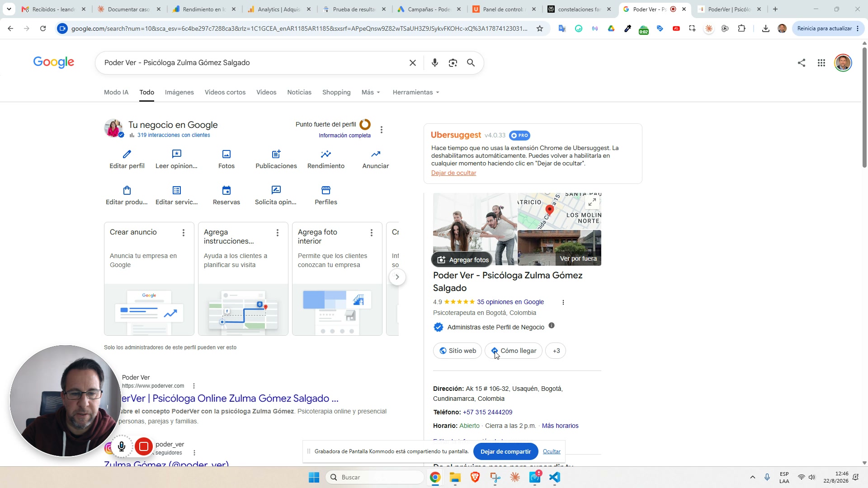The height and width of the screenshot is (488, 868).
Task: Open Chrome downloads icon
Action: click(766, 28)
